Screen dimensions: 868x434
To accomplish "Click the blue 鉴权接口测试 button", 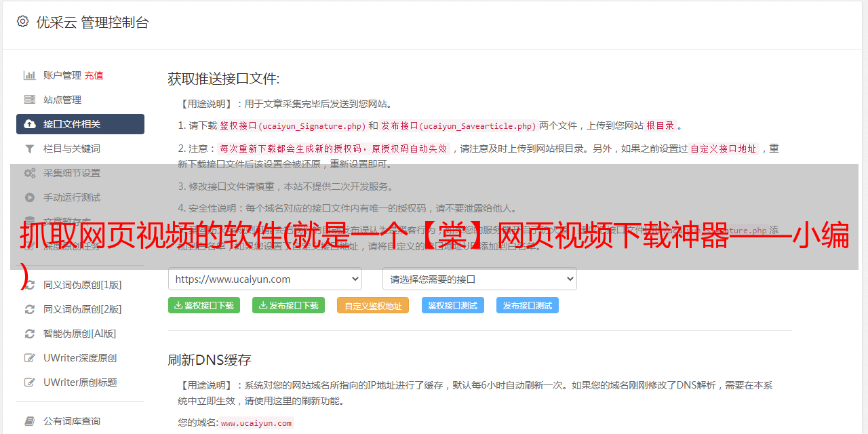I will point(453,305).
